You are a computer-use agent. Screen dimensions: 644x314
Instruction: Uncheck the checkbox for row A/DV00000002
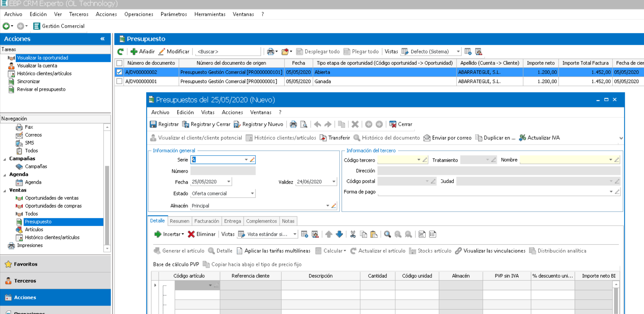point(119,72)
